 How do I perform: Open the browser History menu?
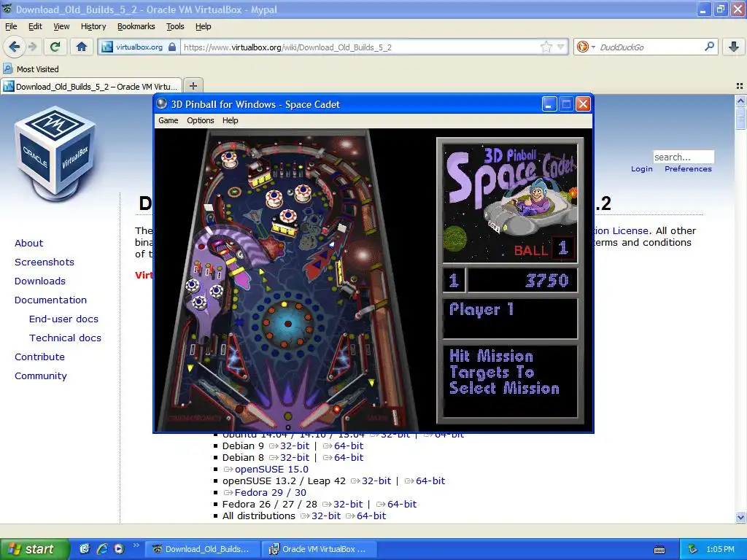93,26
